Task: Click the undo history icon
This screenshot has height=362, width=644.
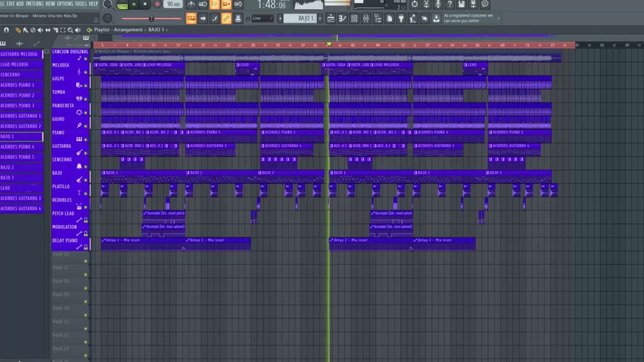Action: (415, 5)
